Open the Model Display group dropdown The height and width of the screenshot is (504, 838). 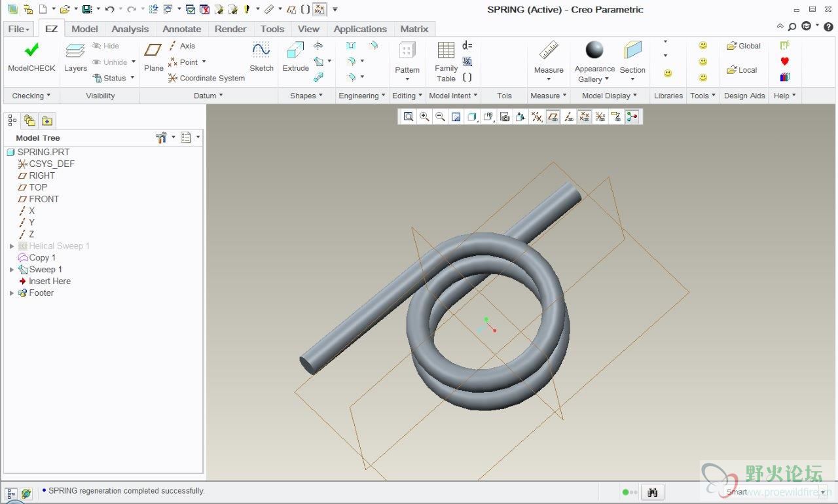tap(610, 96)
